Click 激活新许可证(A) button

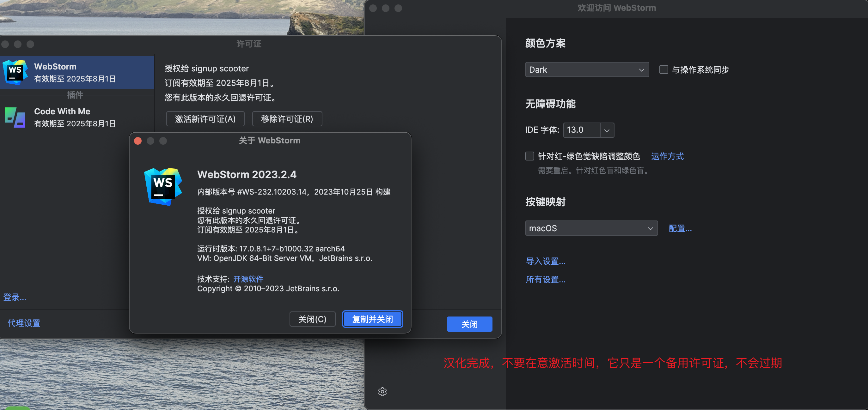pyautogui.click(x=205, y=119)
